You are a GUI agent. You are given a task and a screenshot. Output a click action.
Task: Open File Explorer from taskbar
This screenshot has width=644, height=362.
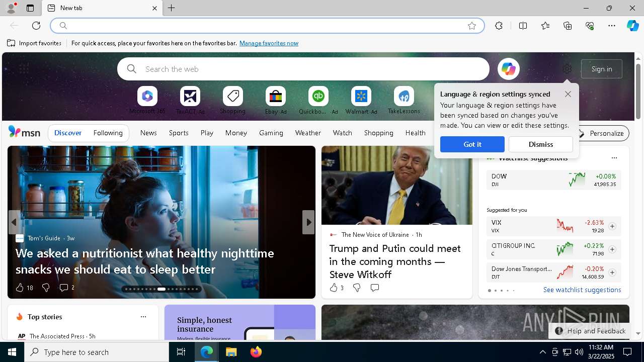pos(231,352)
